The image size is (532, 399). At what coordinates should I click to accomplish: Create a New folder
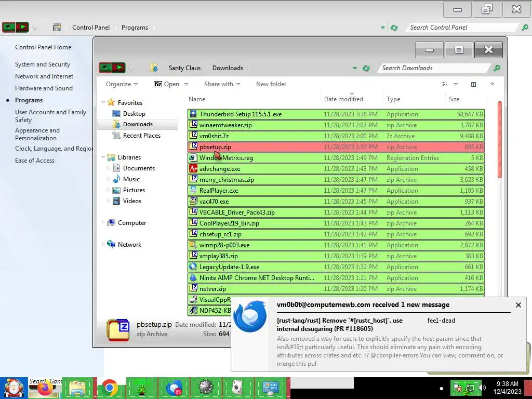point(271,84)
